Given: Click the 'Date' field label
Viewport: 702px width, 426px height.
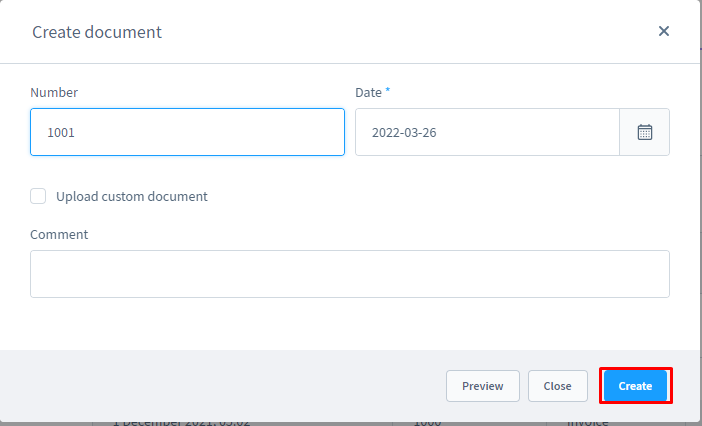Looking at the screenshot, I should pyautogui.click(x=368, y=92).
